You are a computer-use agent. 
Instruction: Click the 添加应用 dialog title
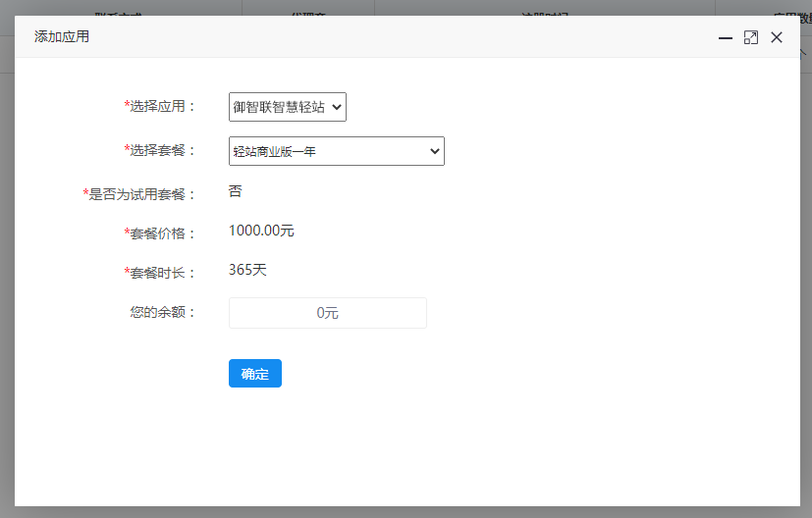tap(62, 37)
